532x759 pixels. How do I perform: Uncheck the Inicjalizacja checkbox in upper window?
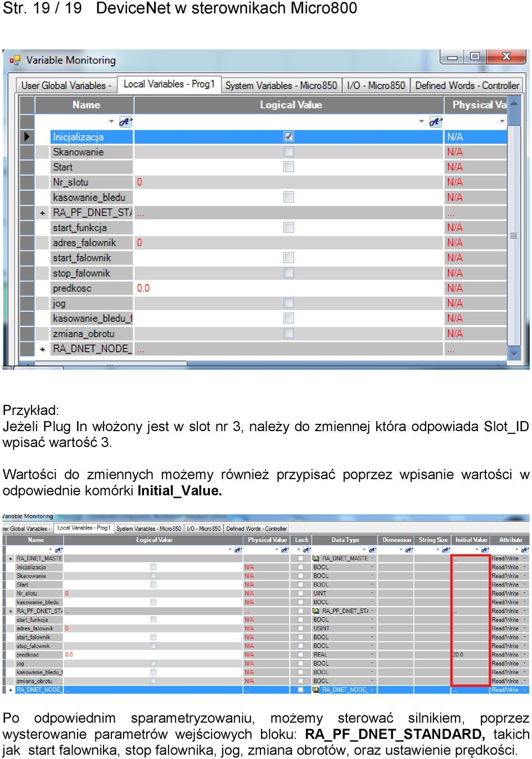coord(289,136)
